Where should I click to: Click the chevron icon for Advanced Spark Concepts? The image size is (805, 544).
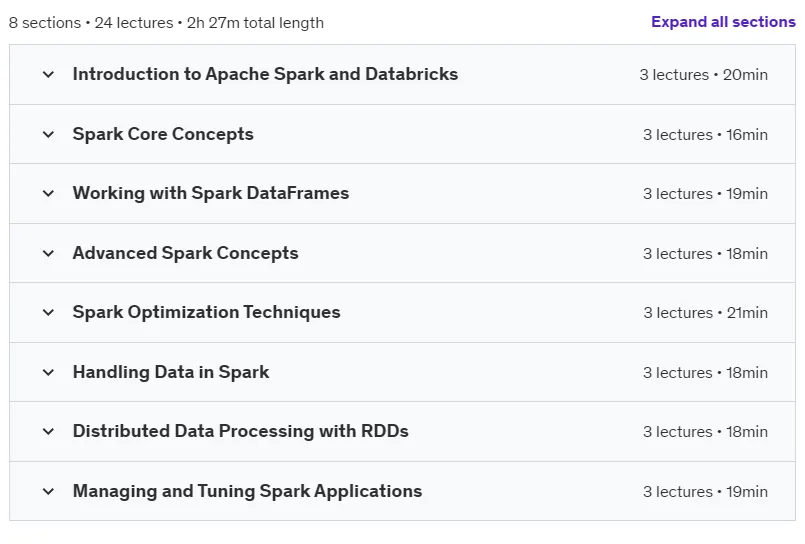click(48, 254)
